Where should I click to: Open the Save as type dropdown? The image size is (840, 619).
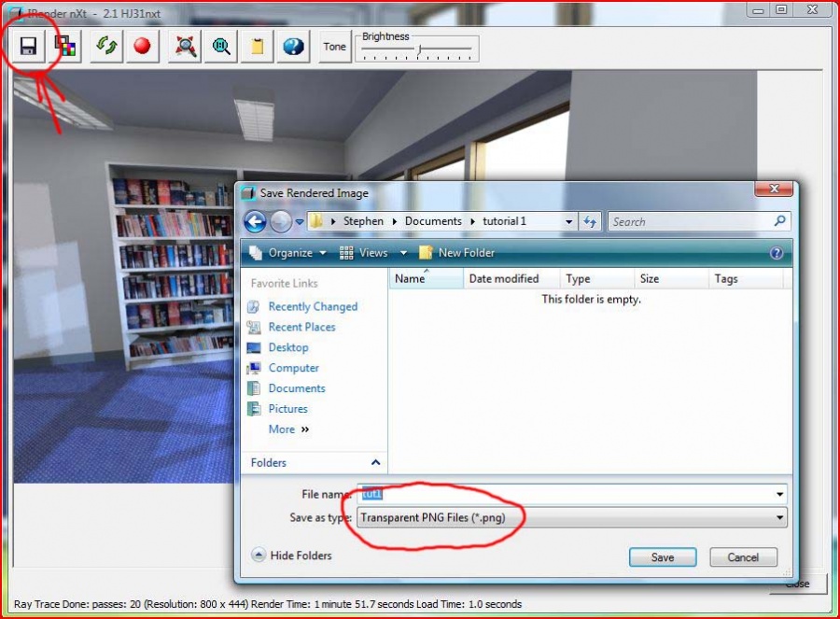[571, 517]
